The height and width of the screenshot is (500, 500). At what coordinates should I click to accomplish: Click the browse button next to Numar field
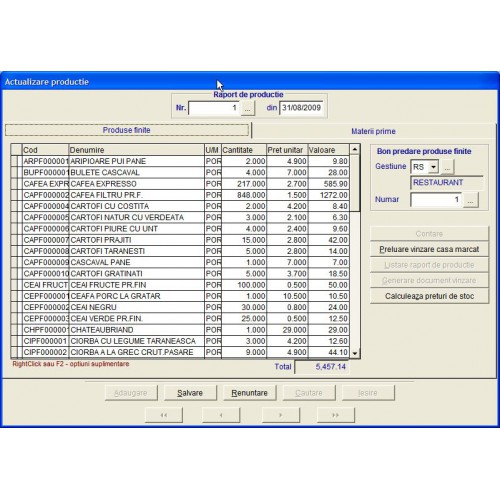(x=470, y=200)
